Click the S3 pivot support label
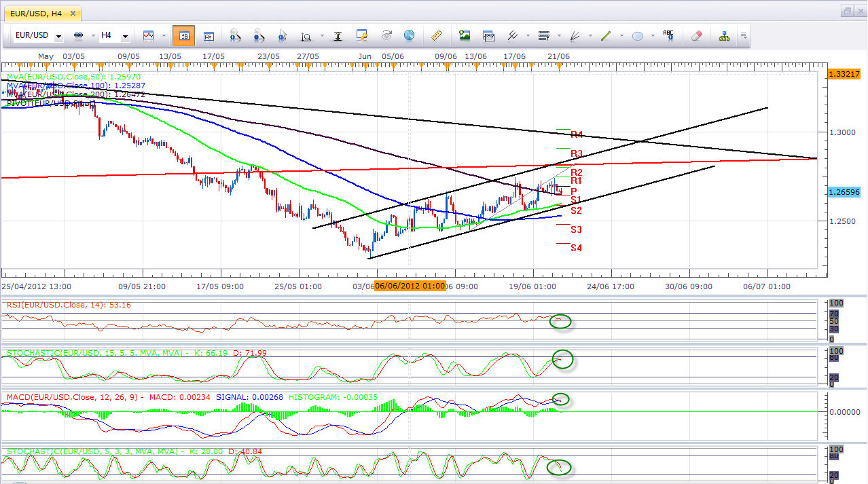Viewport: 868px width, 484px height. coord(576,229)
